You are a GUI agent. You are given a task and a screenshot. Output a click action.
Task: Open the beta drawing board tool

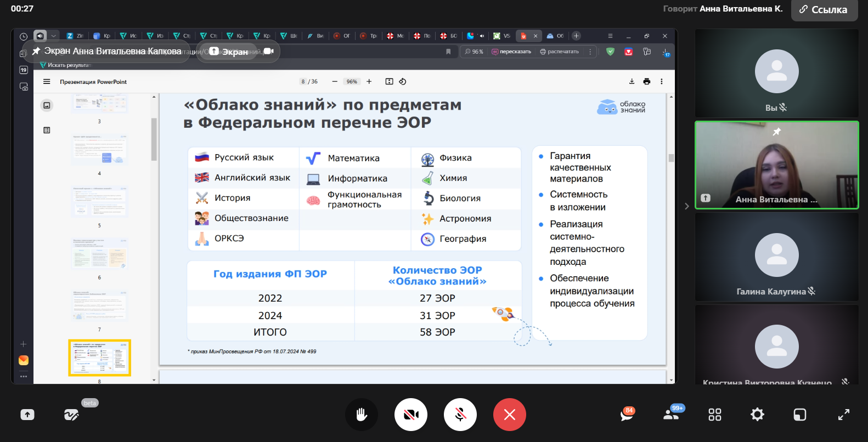(x=71, y=415)
